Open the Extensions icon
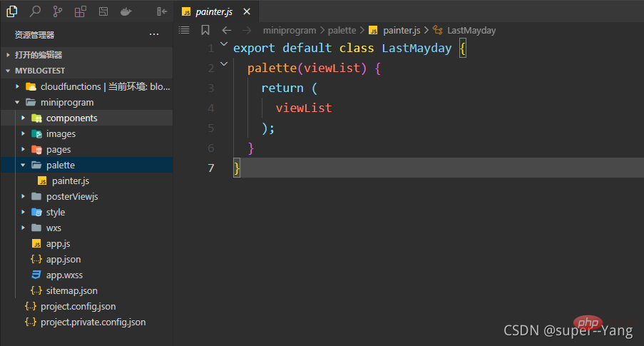 coord(80,11)
